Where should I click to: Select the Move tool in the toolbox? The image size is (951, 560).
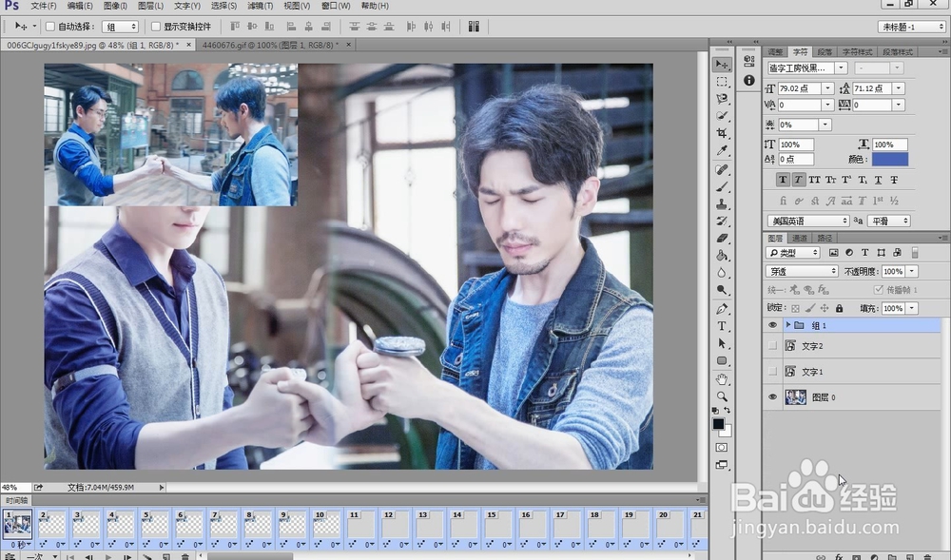pyautogui.click(x=721, y=65)
